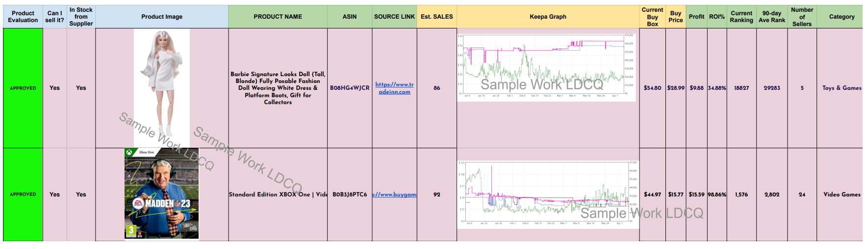Click the 98.86% ROI cell
Image resolution: width=868 pixels, height=249 pixels.
tap(717, 194)
